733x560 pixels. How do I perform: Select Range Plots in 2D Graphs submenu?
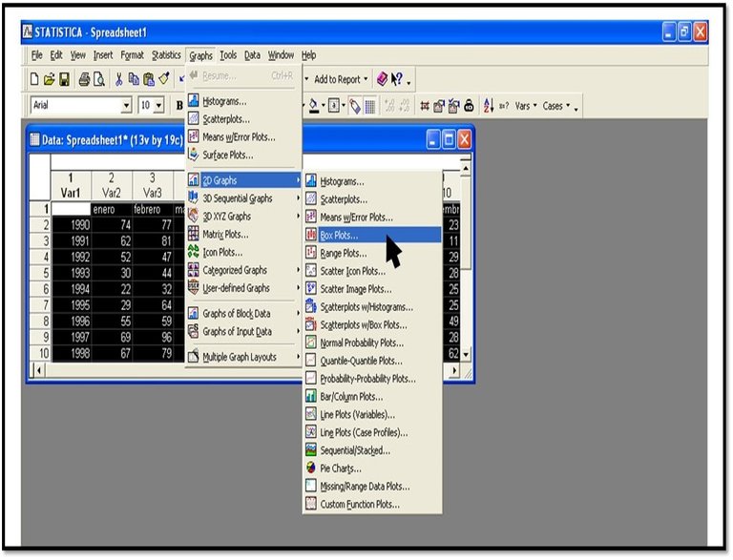372,253
